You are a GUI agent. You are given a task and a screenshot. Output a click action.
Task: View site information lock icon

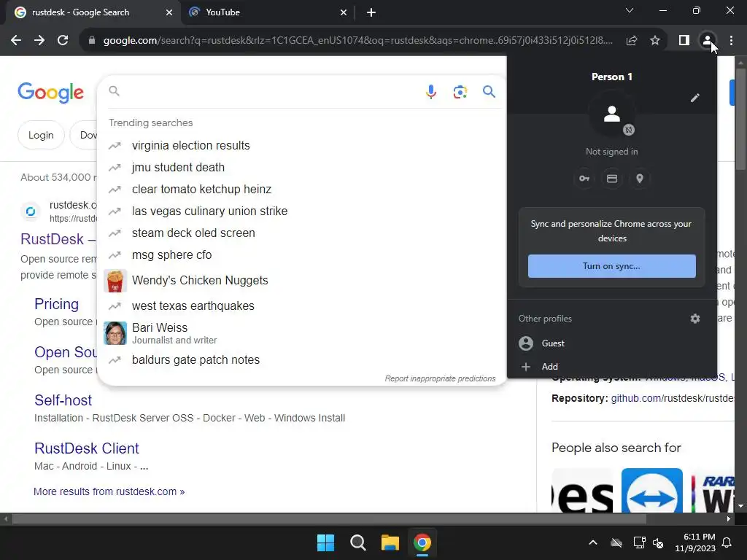coord(92,41)
